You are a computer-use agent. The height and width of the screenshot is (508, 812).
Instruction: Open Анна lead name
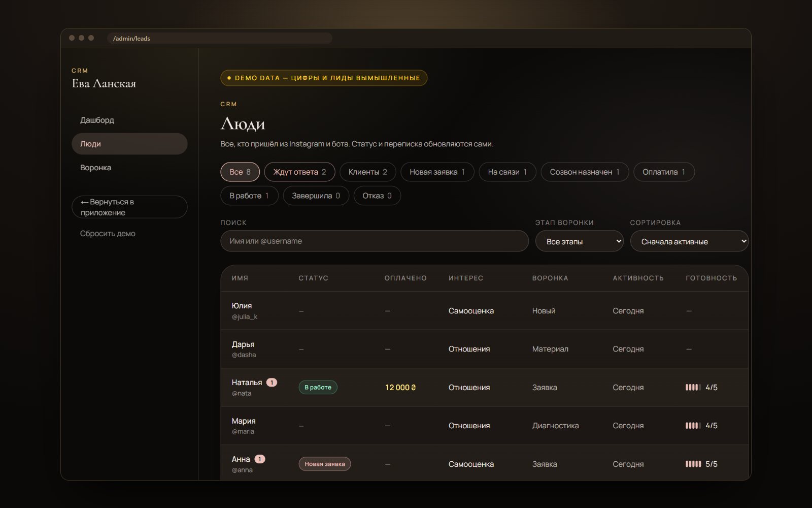click(241, 459)
